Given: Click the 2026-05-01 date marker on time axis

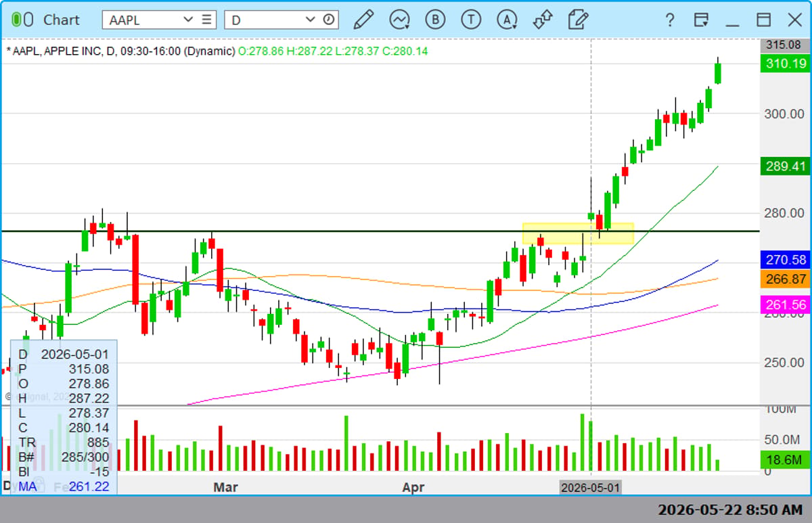Looking at the screenshot, I should click(x=591, y=487).
